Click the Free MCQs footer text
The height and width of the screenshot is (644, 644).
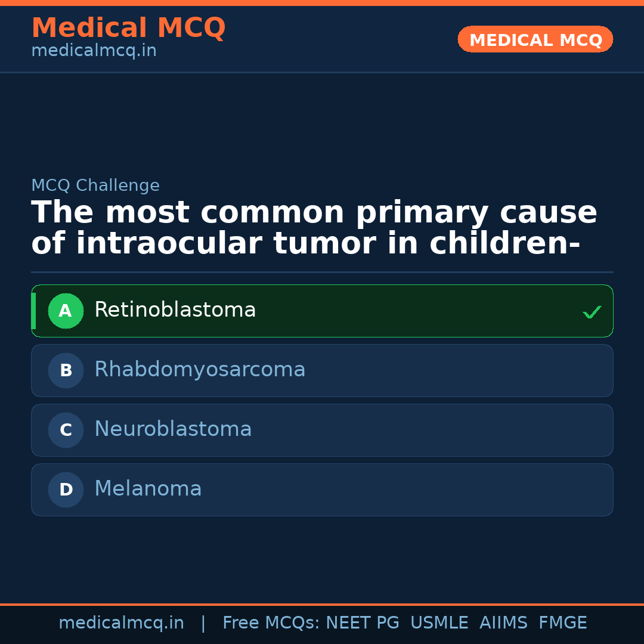point(271,623)
